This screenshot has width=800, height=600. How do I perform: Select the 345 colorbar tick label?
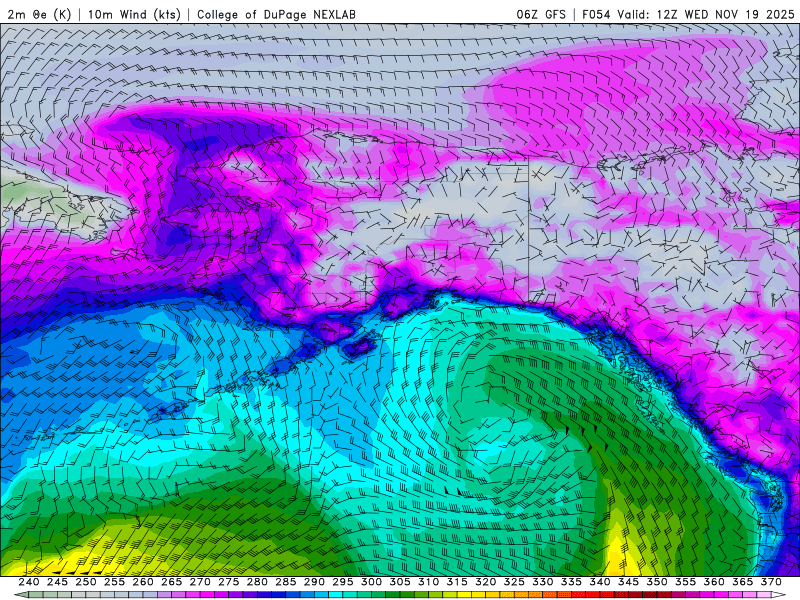click(629, 582)
